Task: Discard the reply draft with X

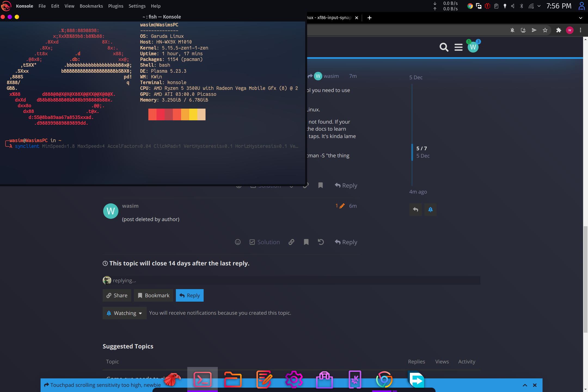Action: [535, 385]
